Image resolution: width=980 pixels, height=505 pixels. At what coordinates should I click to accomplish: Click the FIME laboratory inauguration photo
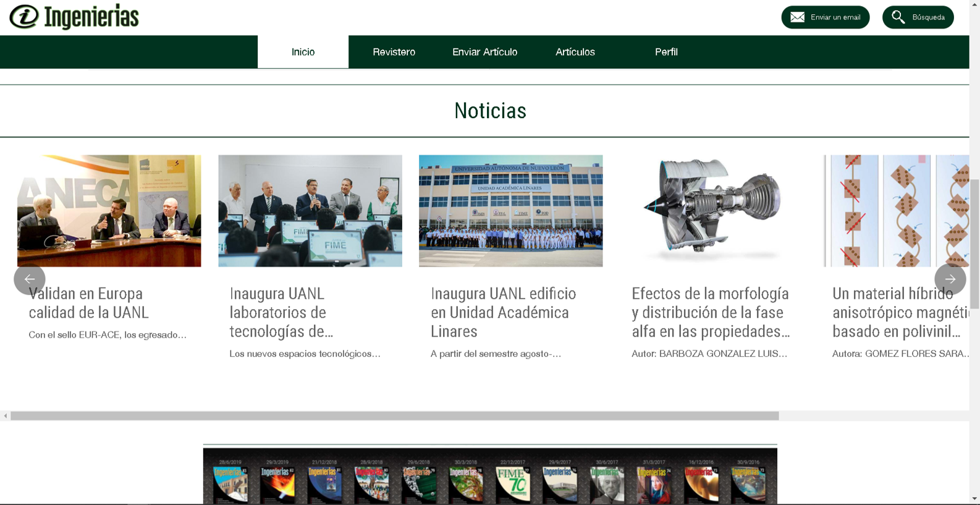[x=310, y=211]
